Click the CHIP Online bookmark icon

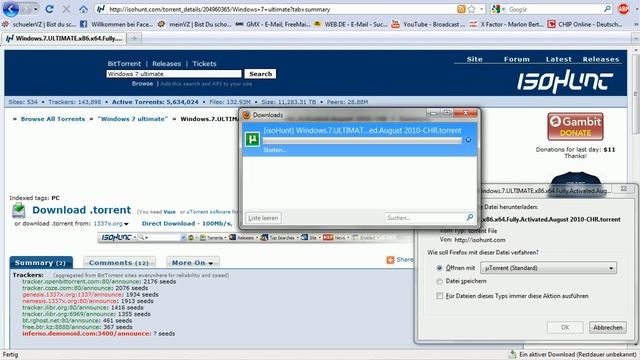point(551,24)
